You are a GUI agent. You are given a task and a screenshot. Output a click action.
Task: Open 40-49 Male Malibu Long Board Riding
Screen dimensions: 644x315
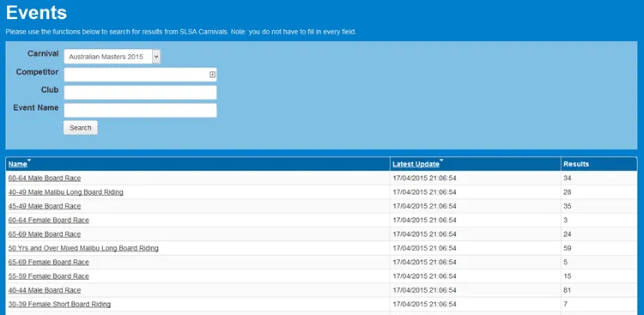tap(66, 192)
